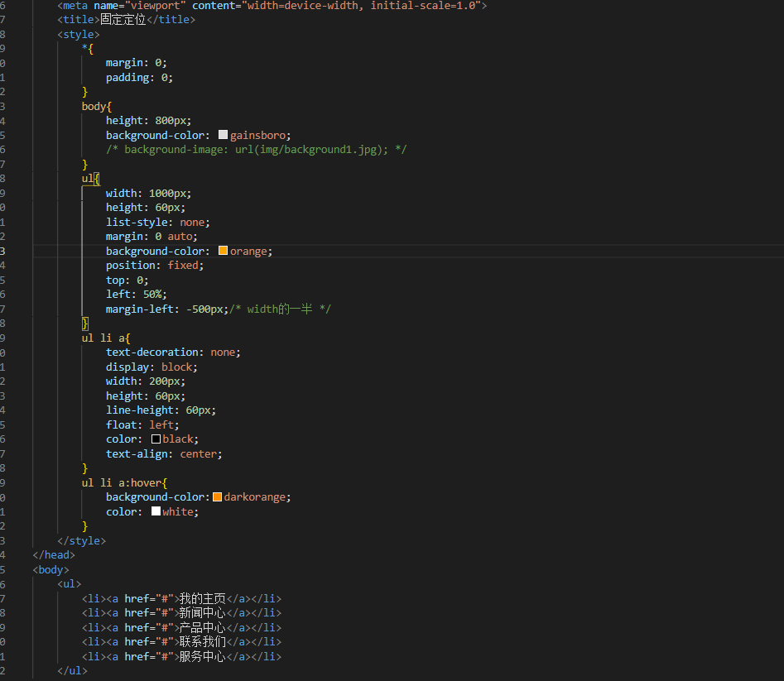Click the opening '<style>' tag
Image resolution: width=784 pixels, height=681 pixels.
tap(78, 35)
